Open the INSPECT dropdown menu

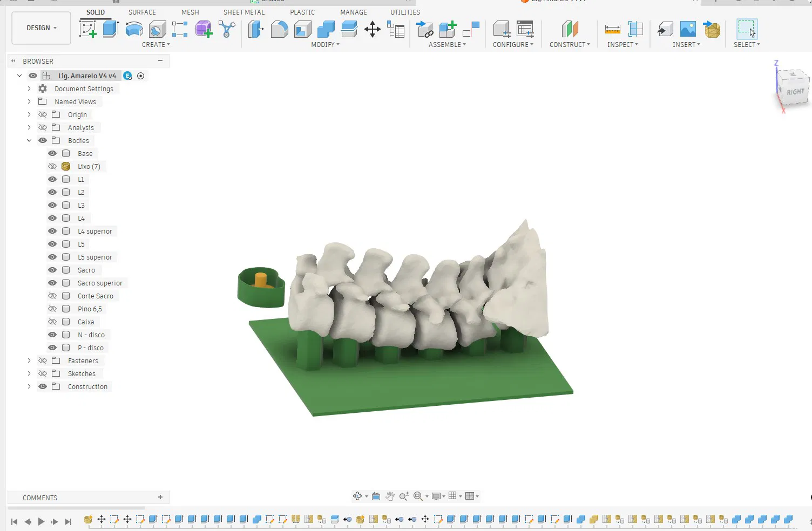(x=623, y=45)
